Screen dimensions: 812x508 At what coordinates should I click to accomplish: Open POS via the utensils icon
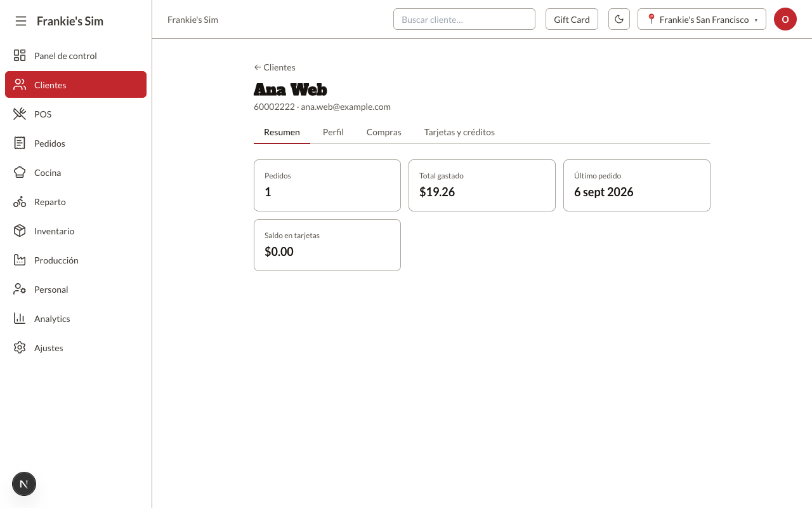20,114
